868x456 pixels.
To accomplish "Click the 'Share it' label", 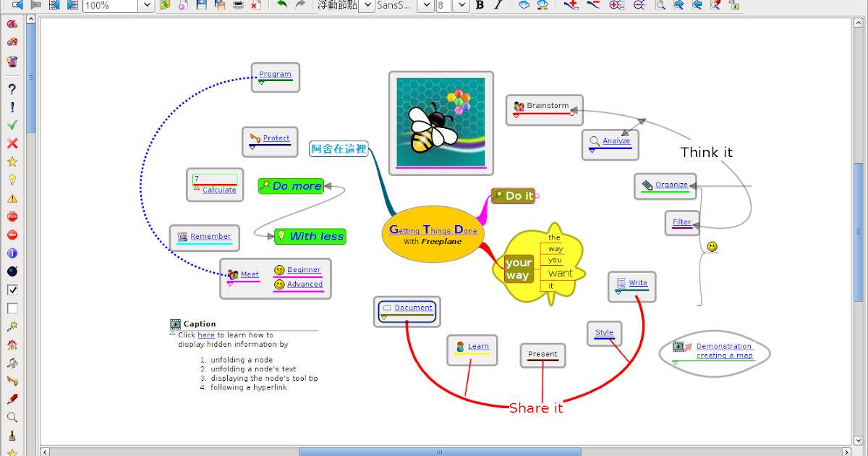I will pyautogui.click(x=536, y=408).
